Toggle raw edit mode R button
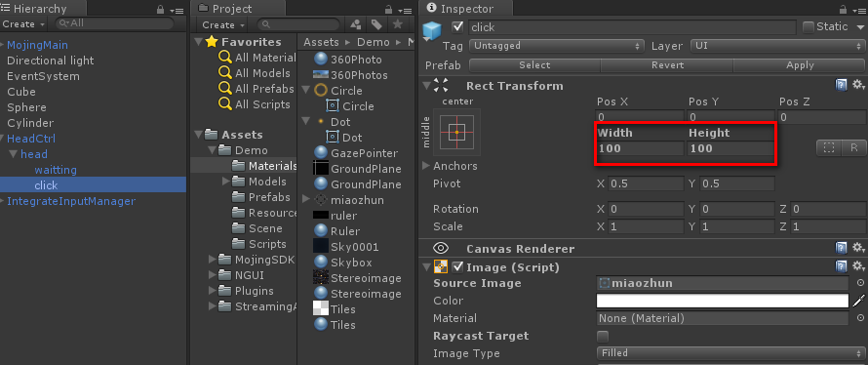The width and height of the screenshot is (868, 365). (853, 148)
